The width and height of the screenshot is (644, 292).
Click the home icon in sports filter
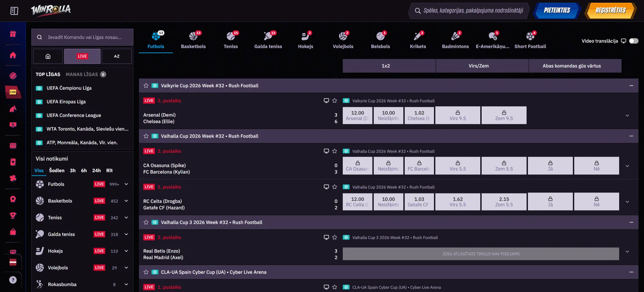click(48, 56)
